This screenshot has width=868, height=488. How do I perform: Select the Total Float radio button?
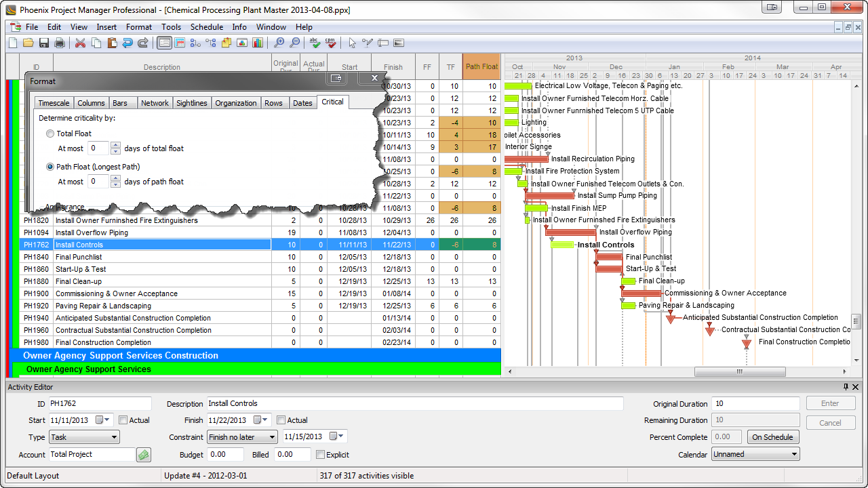pyautogui.click(x=50, y=134)
